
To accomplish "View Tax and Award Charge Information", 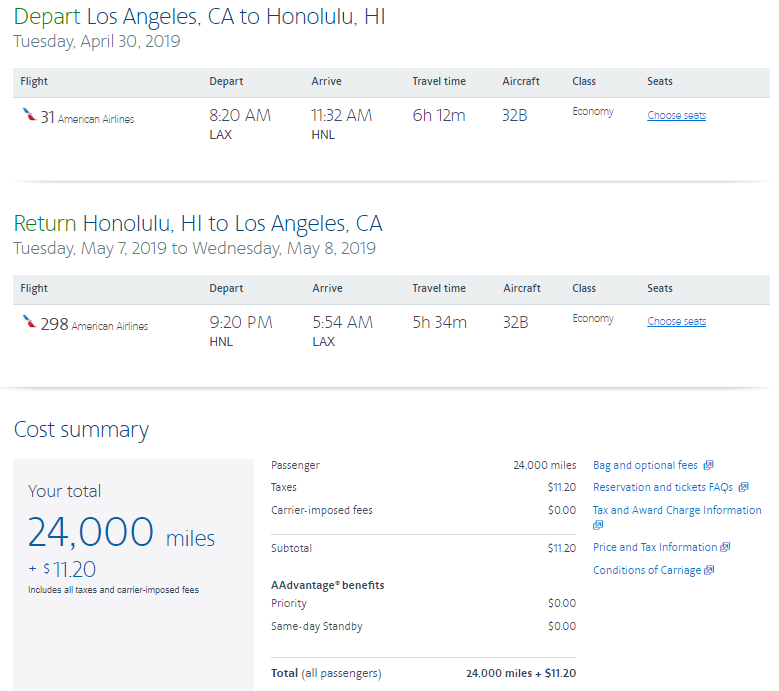I will coord(677,510).
